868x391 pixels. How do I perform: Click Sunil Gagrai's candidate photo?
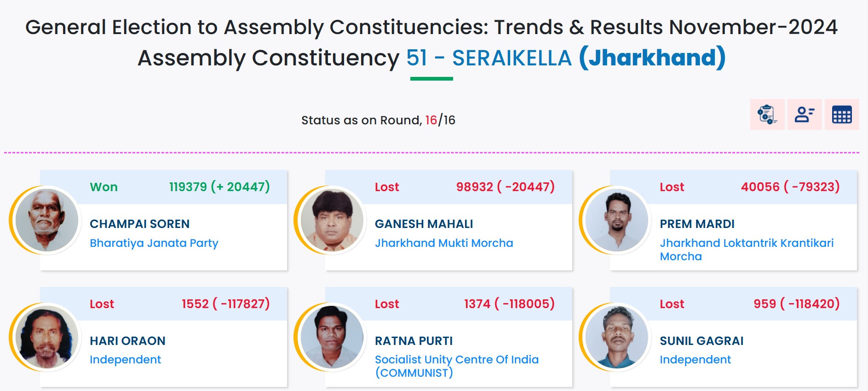(x=617, y=337)
